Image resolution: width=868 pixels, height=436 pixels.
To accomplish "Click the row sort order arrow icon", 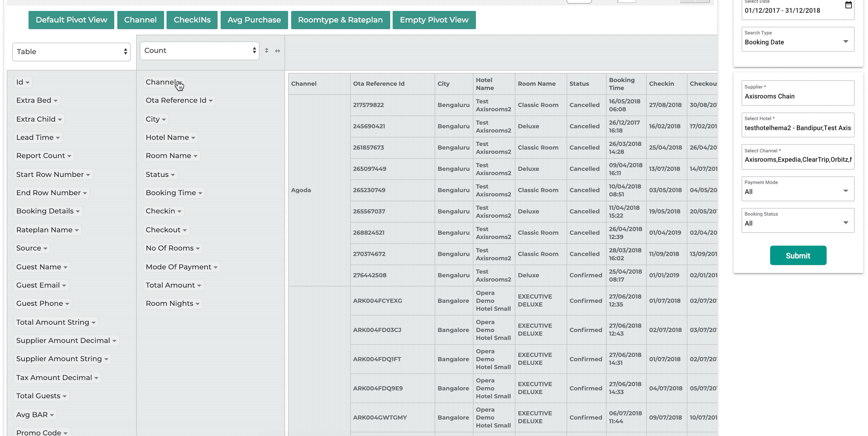I will coord(267,50).
